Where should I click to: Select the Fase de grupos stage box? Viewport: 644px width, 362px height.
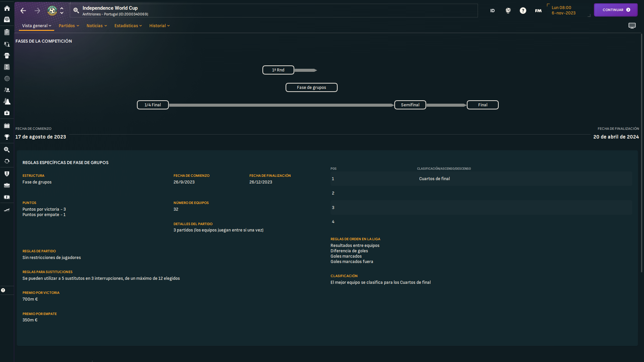tap(311, 87)
